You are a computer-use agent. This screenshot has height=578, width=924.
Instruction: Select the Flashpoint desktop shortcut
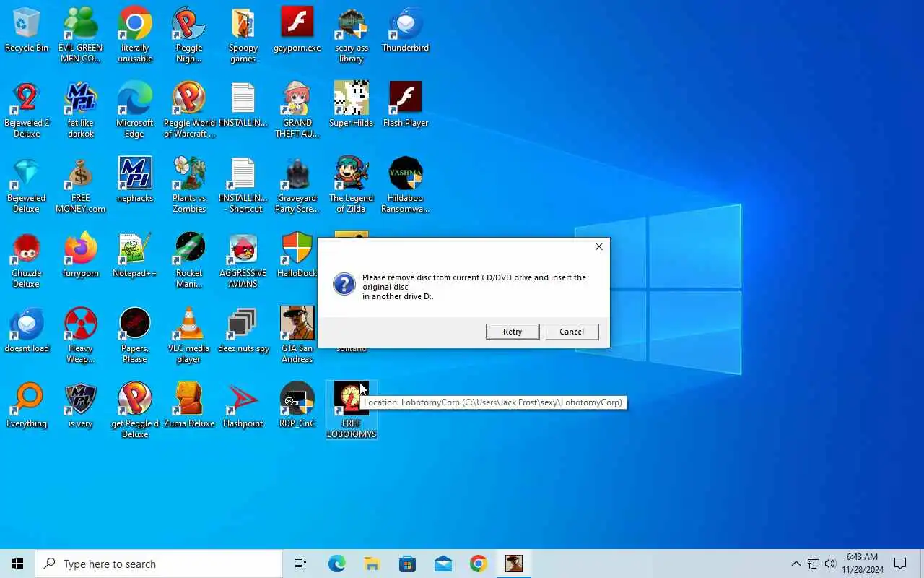243,405
